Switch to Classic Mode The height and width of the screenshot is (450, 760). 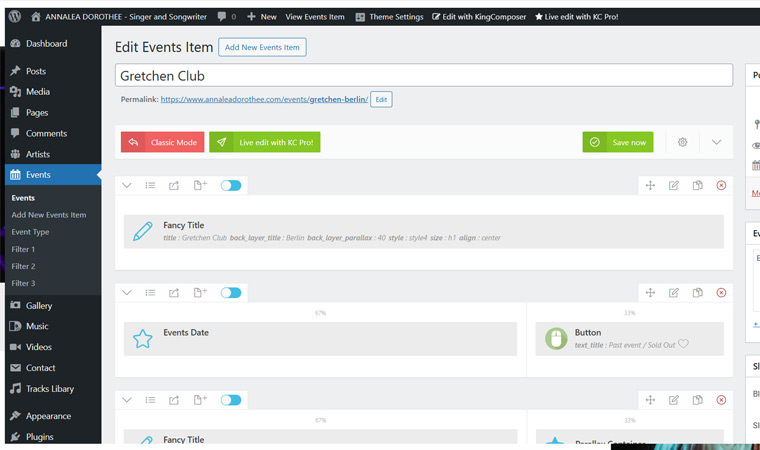pos(162,142)
